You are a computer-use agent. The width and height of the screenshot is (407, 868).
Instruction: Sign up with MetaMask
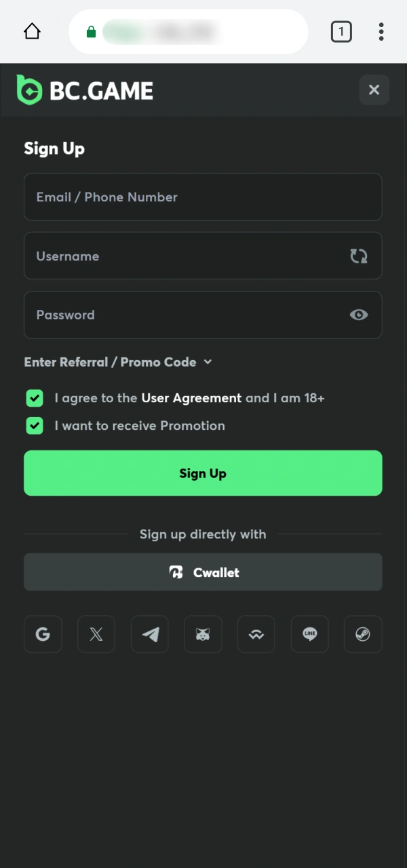203,634
